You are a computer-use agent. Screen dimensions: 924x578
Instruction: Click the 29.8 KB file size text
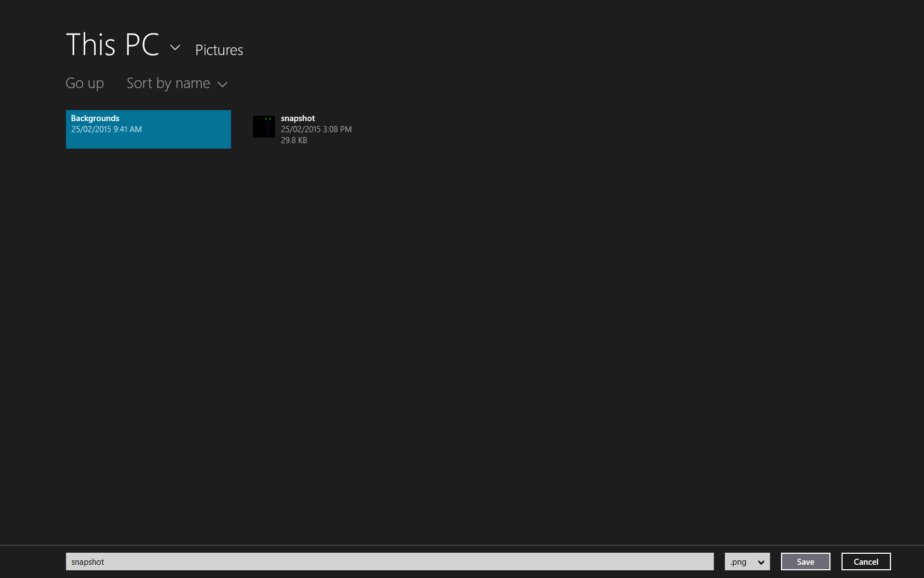294,140
